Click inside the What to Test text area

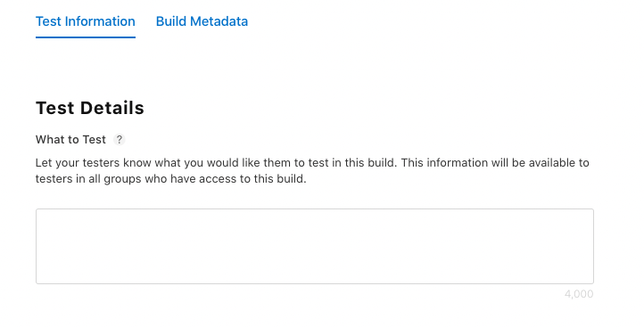315,246
